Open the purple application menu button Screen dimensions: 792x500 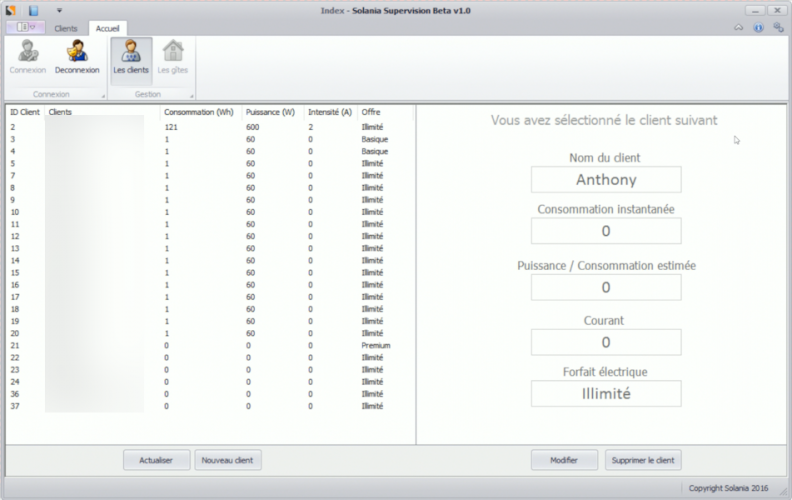(x=24, y=28)
